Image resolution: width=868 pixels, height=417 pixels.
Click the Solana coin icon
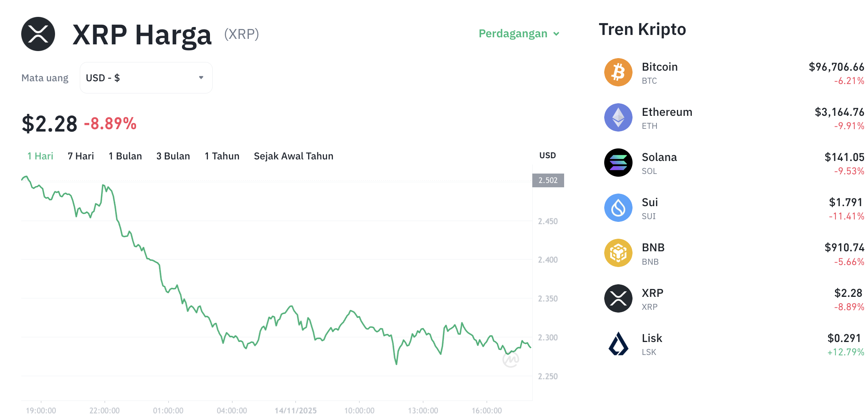[x=618, y=163]
